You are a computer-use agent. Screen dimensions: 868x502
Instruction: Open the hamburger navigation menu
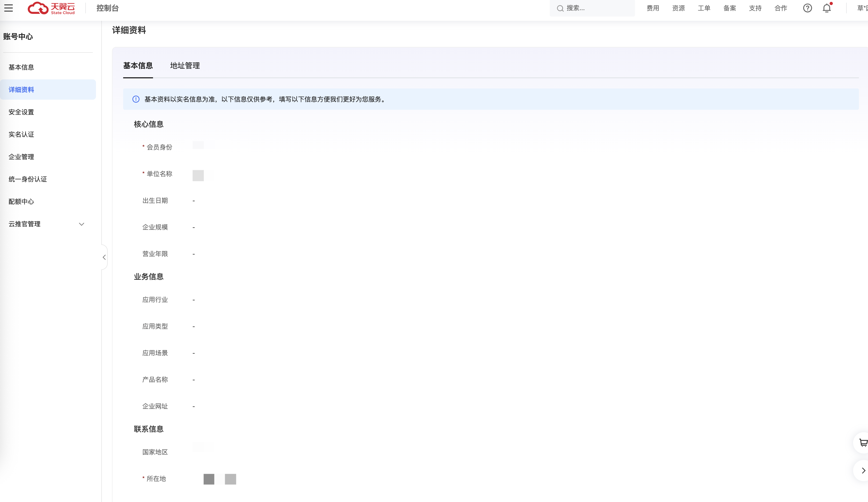click(9, 8)
